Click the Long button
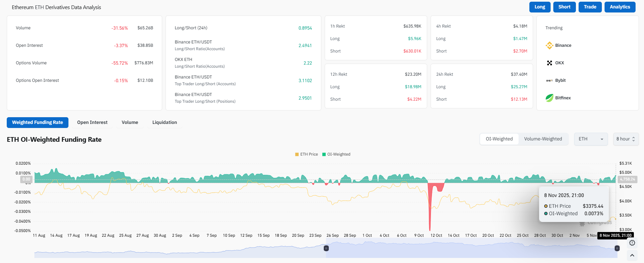Viewport: 644px width, 263px height. (539, 7)
